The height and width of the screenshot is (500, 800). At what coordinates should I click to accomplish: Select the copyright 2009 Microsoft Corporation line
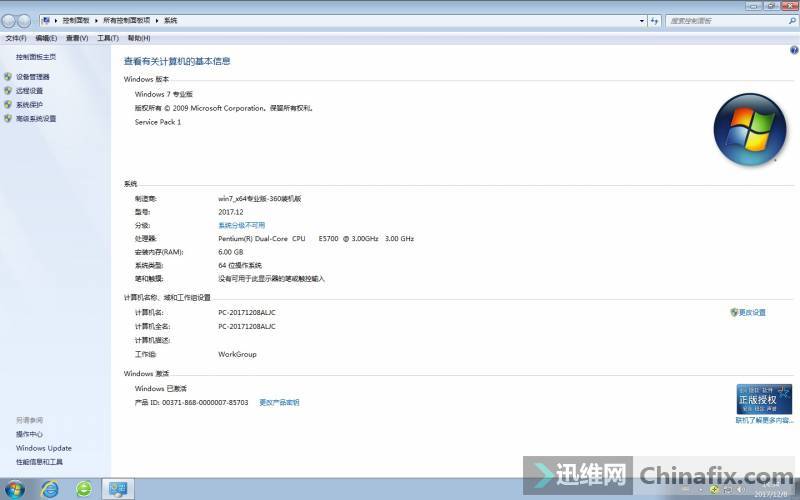click(x=223, y=108)
